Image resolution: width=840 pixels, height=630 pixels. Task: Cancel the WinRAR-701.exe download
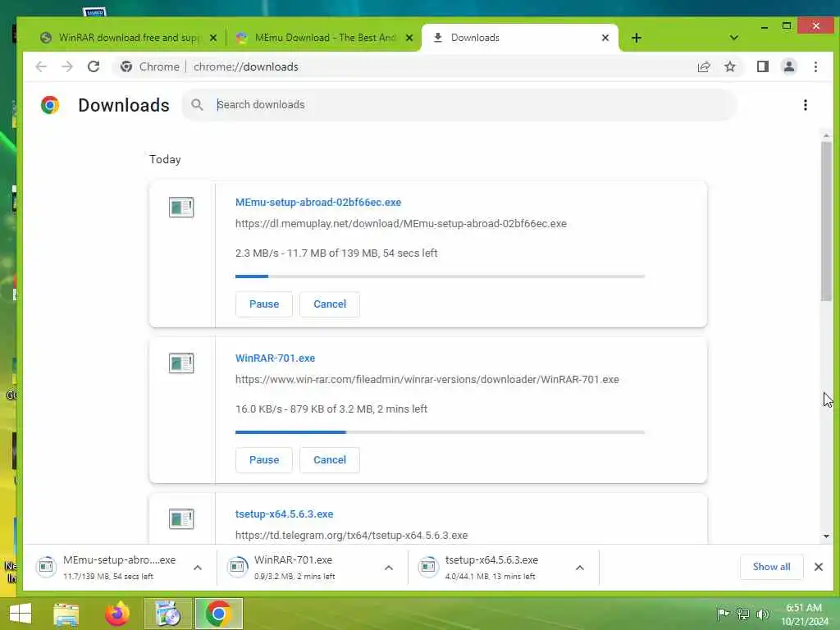point(330,460)
